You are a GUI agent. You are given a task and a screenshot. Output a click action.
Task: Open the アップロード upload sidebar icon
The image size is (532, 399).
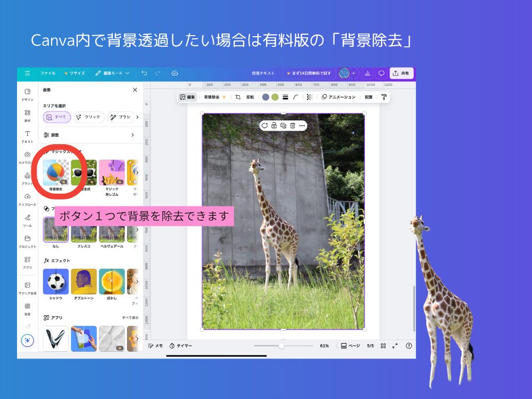pos(28,199)
